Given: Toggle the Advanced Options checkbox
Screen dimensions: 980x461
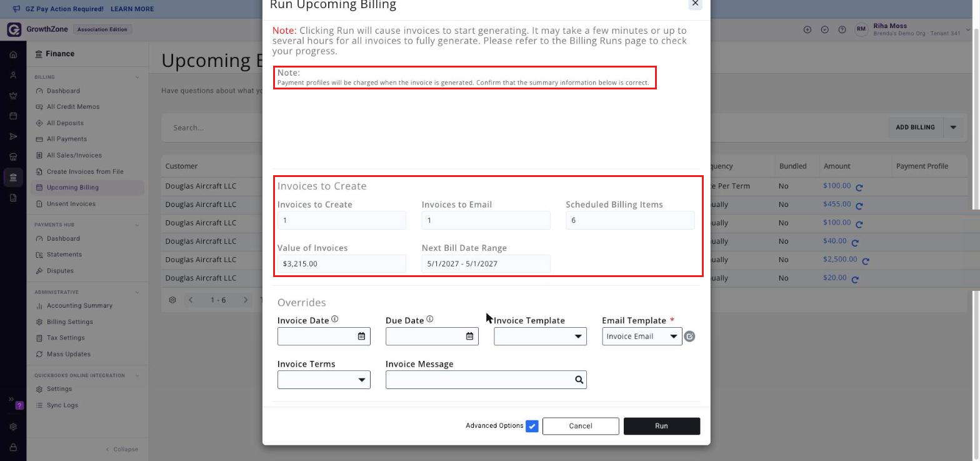Looking at the screenshot, I should 532,426.
